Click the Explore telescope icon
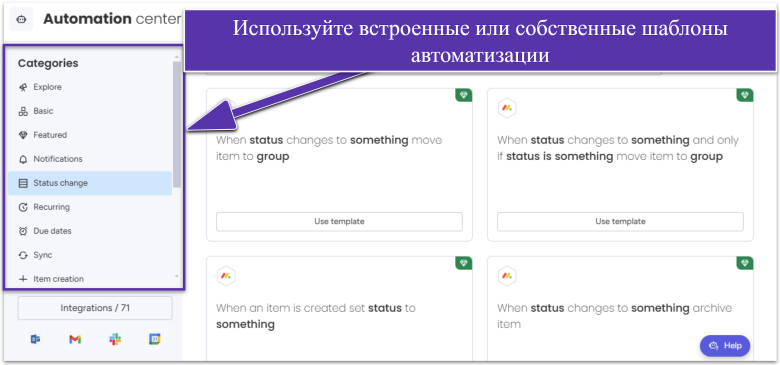 point(23,88)
